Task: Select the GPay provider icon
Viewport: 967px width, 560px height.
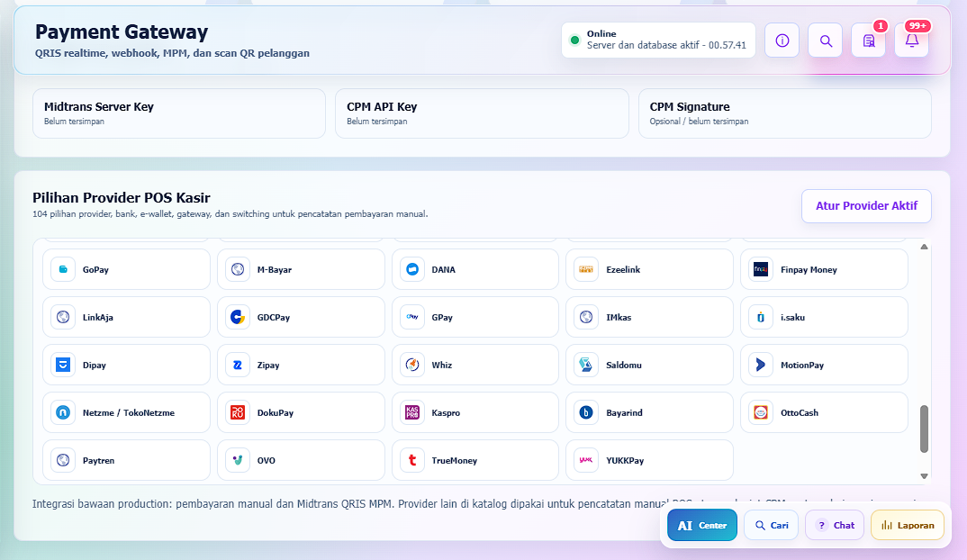Action: 412,317
